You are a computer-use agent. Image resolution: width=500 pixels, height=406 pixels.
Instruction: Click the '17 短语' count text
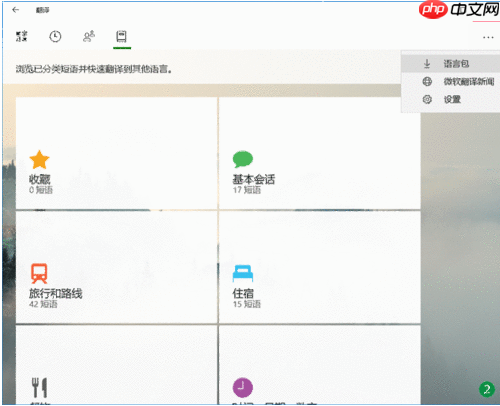[x=247, y=190]
